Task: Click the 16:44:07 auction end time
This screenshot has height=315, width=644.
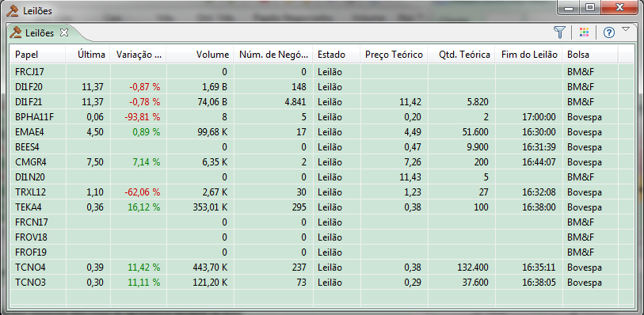Action: 539,162
